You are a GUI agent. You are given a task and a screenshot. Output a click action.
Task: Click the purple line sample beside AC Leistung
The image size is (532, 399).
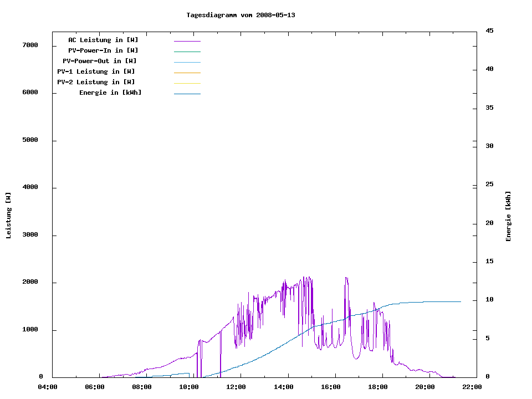point(187,41)
